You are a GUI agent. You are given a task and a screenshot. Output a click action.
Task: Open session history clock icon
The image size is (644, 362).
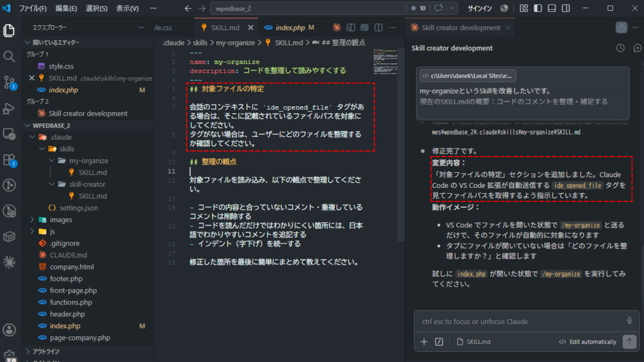pos(620,48)
